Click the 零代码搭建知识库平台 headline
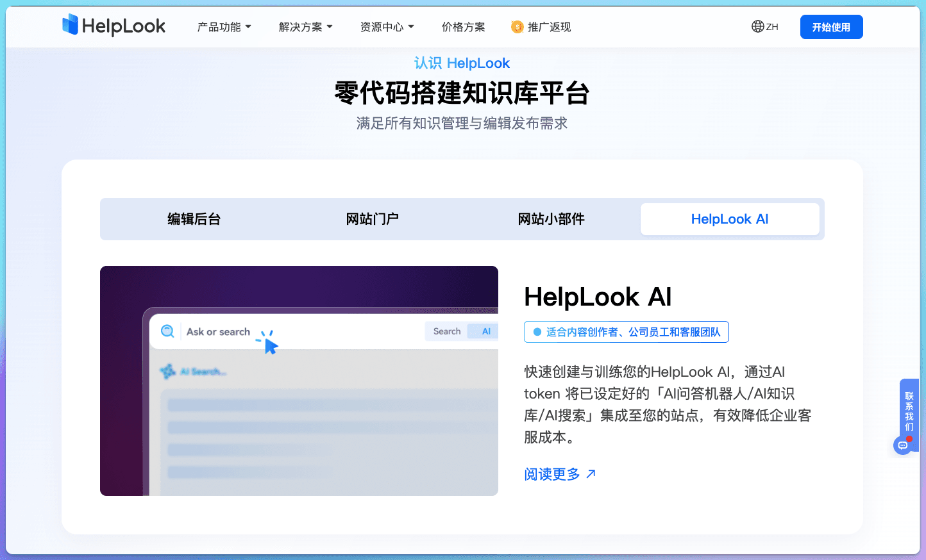This screenshot has width=926, height=560. (x=462, y=93)
